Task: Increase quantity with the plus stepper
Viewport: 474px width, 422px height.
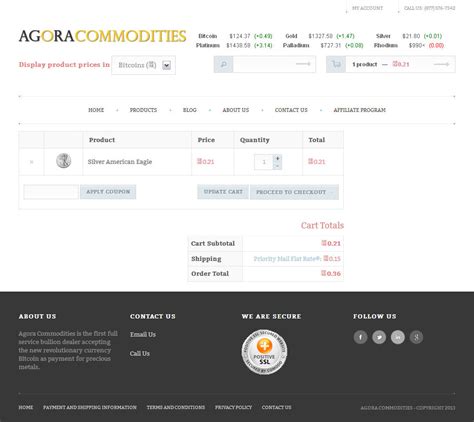Action: coord(277,158)
